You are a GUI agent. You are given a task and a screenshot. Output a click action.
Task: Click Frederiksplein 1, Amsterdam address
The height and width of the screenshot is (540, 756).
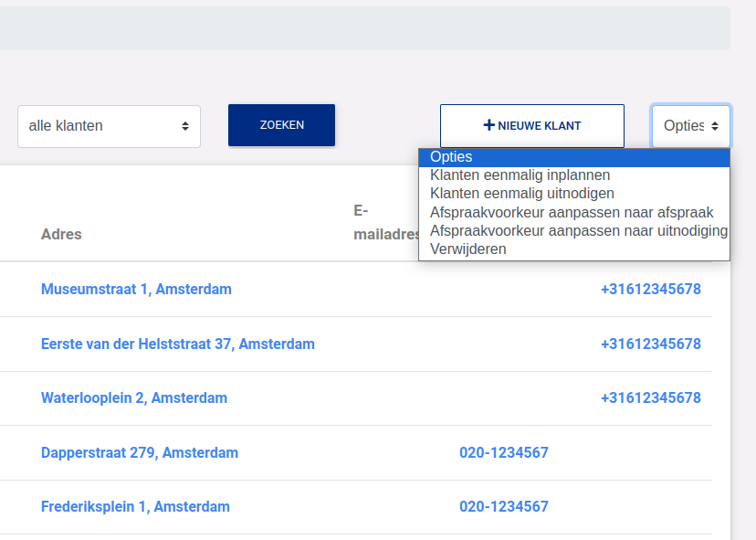tap(135, 507)
